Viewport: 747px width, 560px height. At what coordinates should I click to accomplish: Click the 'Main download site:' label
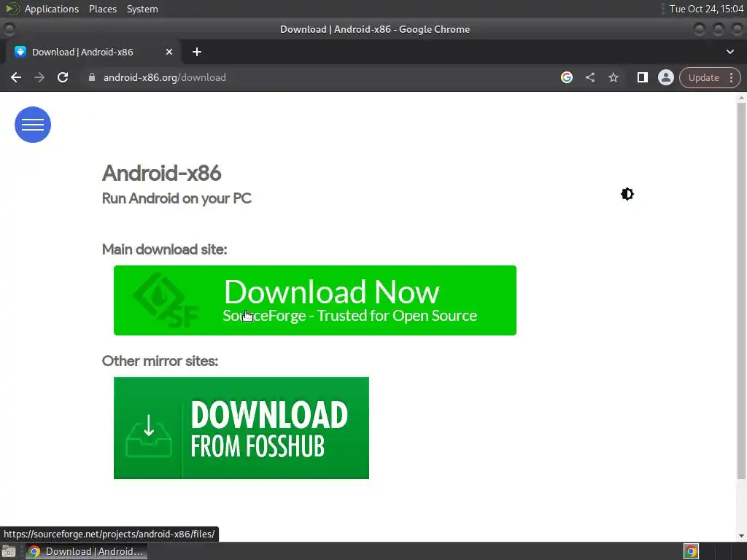click(164, 249)
